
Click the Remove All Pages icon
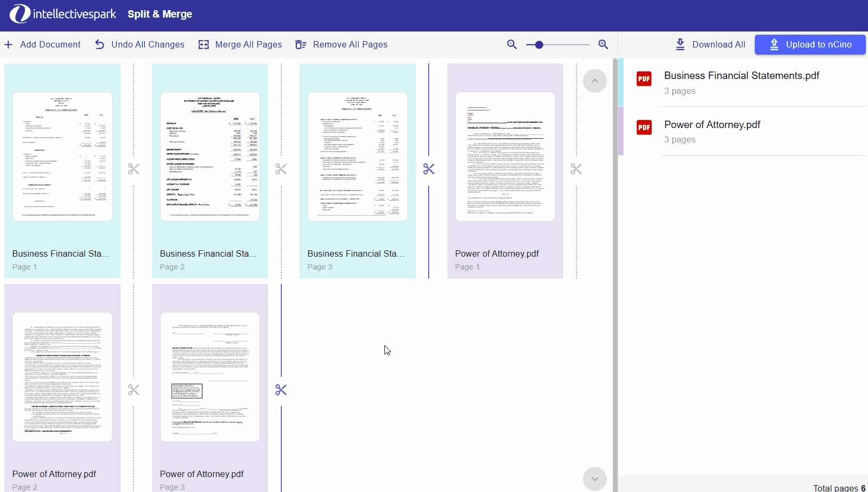click(x=302, y=44)
